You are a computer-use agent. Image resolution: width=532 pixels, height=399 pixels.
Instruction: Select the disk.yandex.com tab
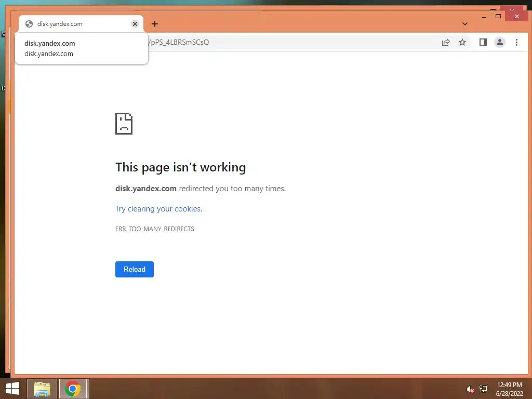(x=81, y=24)
